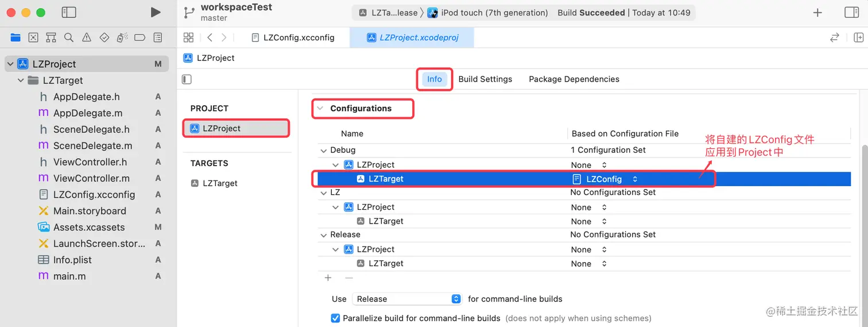Screen dimensions: 868x327
Task: Open None dropdown for LZ LZTarget
Action: [589, 221]
